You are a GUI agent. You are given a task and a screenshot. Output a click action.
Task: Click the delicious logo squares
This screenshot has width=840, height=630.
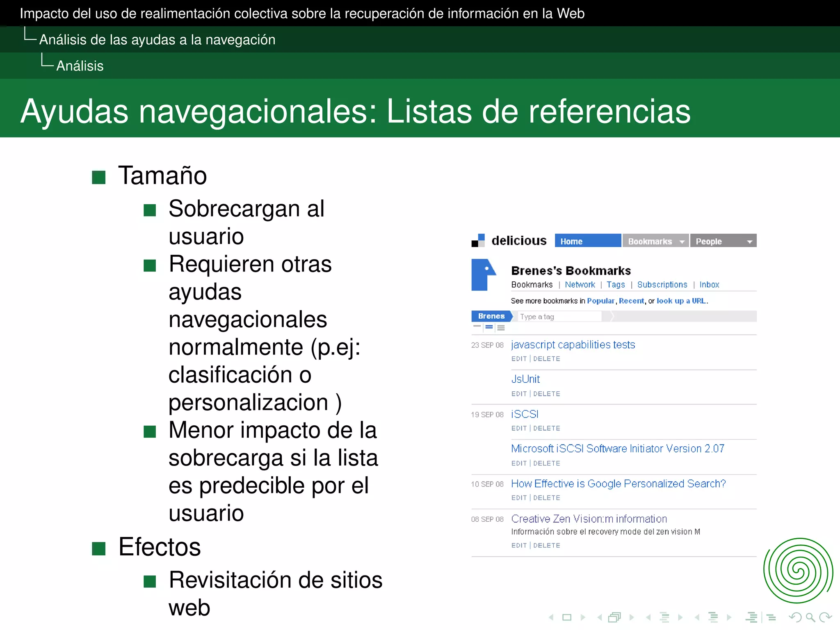point(478,240)
